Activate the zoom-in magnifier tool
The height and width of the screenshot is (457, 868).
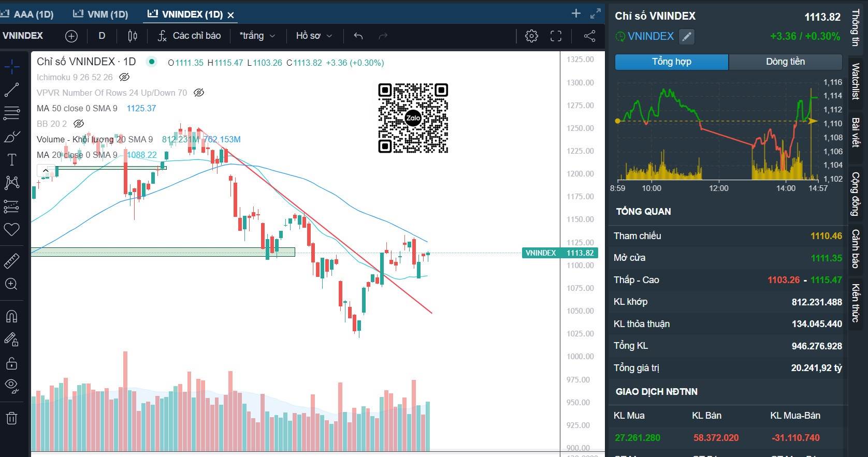[x=11, y=284]
